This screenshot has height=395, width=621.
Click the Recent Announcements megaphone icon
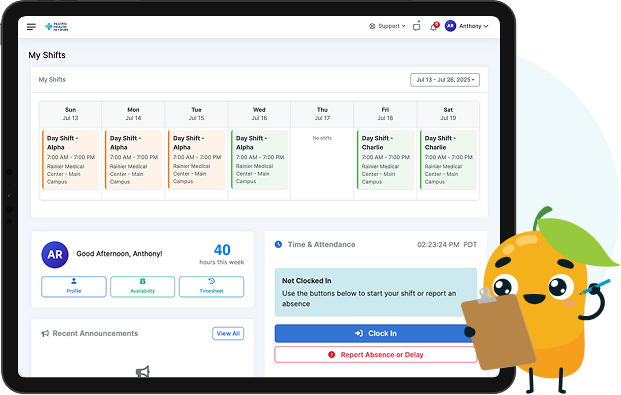[x=45, y=334]
